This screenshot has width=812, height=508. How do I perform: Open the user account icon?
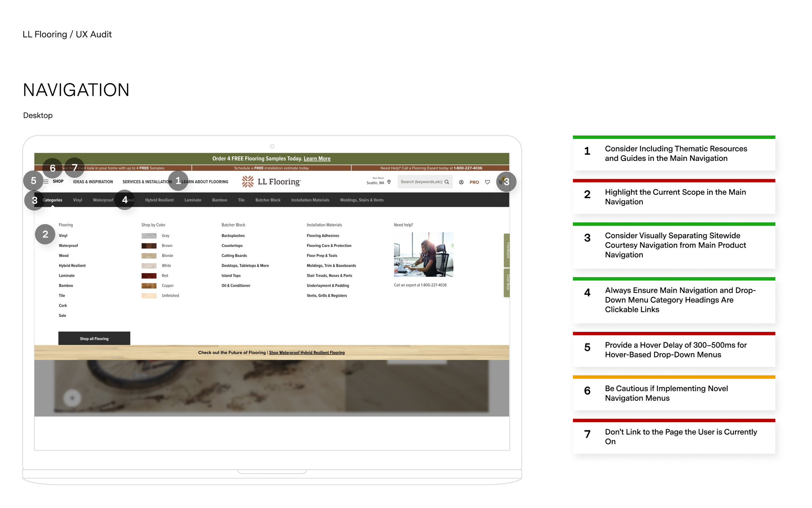pyautogui.click(x=461, y=182)
